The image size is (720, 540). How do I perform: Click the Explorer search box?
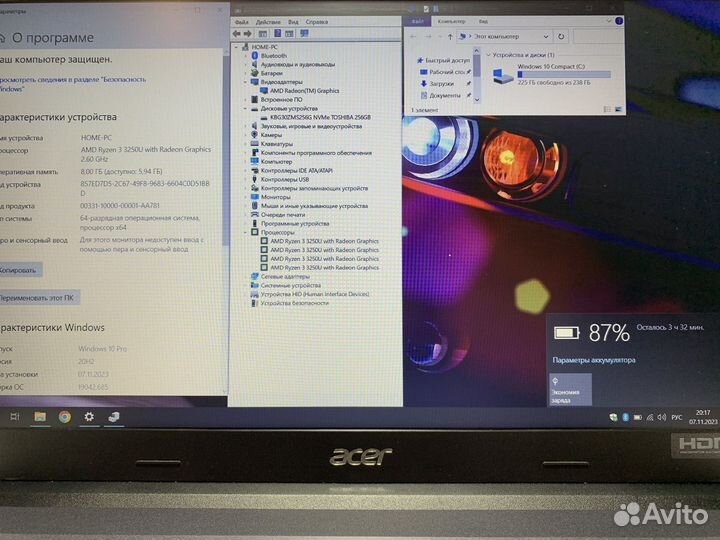point(597,37)
